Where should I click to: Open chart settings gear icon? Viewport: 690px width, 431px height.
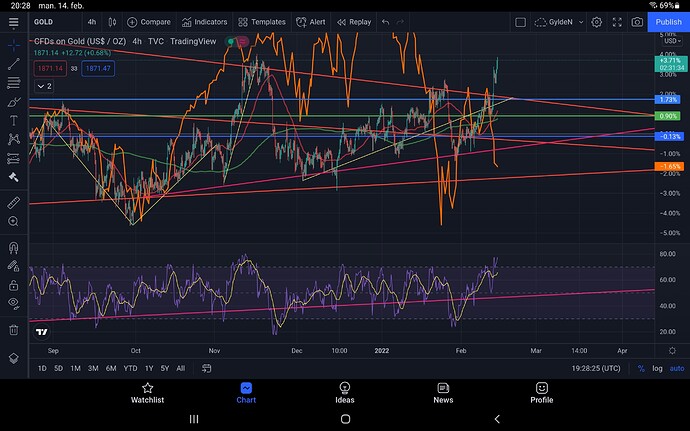[x=596, y=22]
